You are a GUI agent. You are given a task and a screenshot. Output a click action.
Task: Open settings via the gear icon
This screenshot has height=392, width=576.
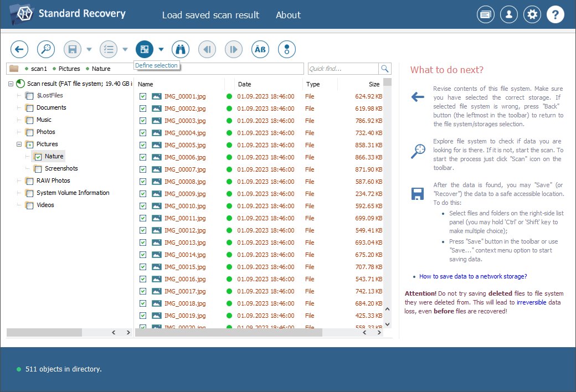pyautogui.click(x=532, y=15)
